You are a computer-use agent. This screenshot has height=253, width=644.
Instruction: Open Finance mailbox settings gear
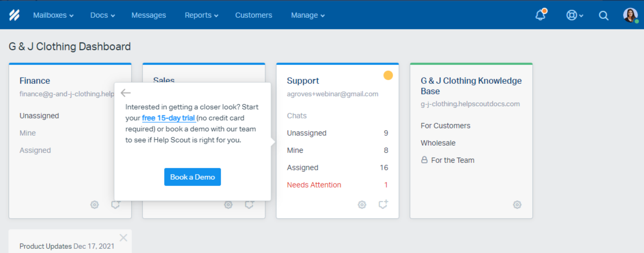pos(94,205)
